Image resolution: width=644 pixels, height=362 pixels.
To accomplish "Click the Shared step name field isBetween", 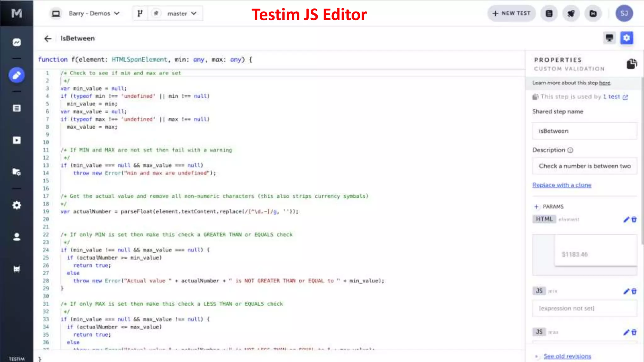I will click(x=584, y=131).
